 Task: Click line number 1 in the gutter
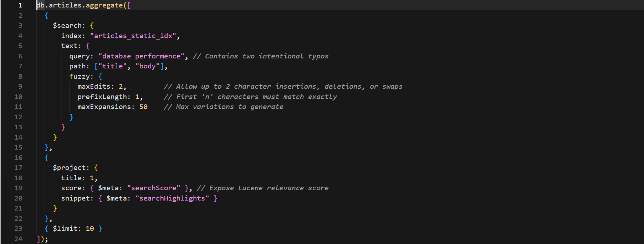pos(20,5)
